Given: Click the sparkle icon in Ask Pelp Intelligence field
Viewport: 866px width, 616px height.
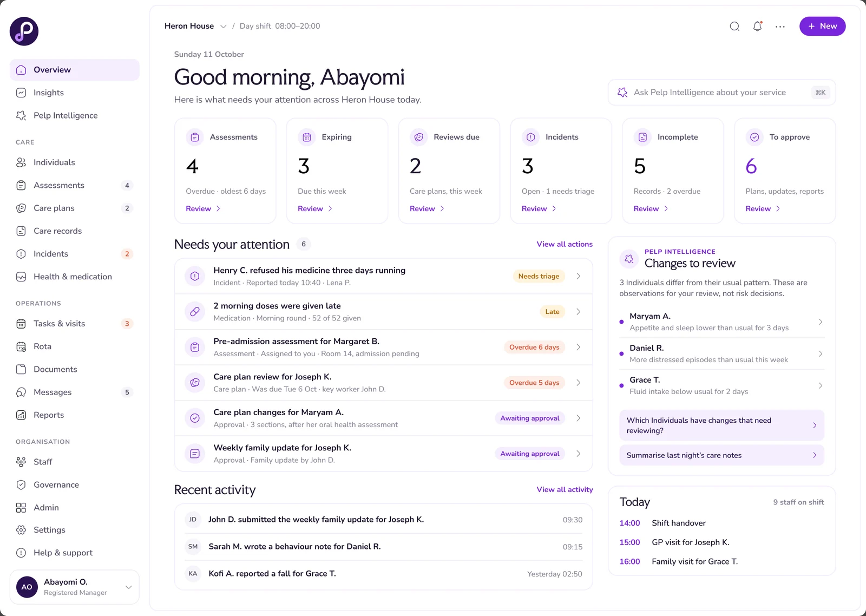Looking at the screenshot, I should [x=622, y=93].
